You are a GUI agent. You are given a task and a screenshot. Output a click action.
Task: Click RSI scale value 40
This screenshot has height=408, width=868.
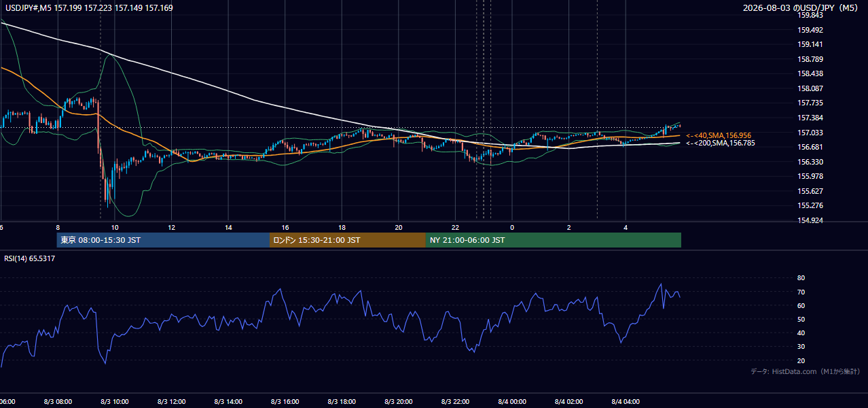point(801,333)
